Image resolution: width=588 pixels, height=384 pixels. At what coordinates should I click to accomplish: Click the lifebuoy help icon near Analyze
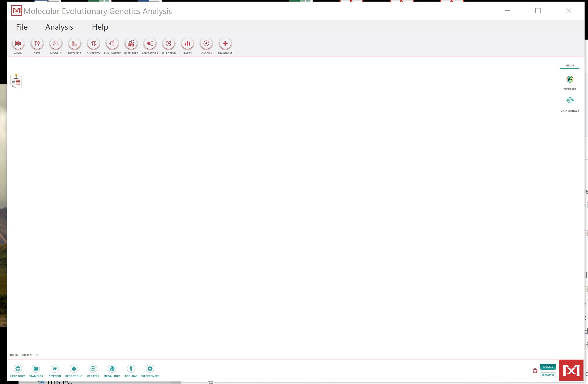click(535, 371)
